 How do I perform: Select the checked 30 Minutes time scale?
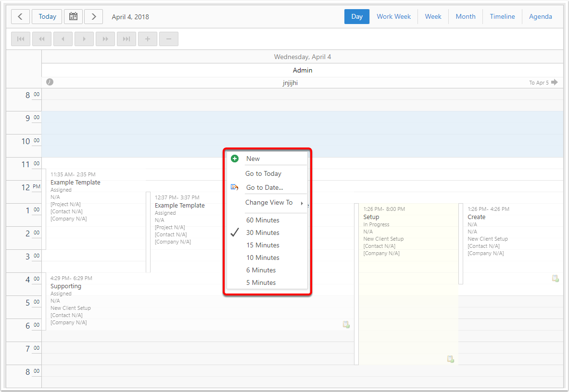point(267,233)
